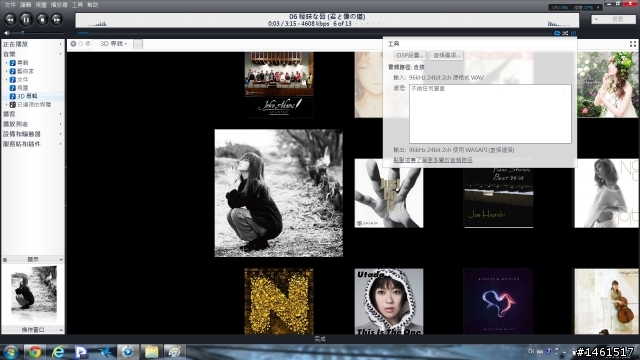Open the 文件 menu in menu bar

(10, 5)
